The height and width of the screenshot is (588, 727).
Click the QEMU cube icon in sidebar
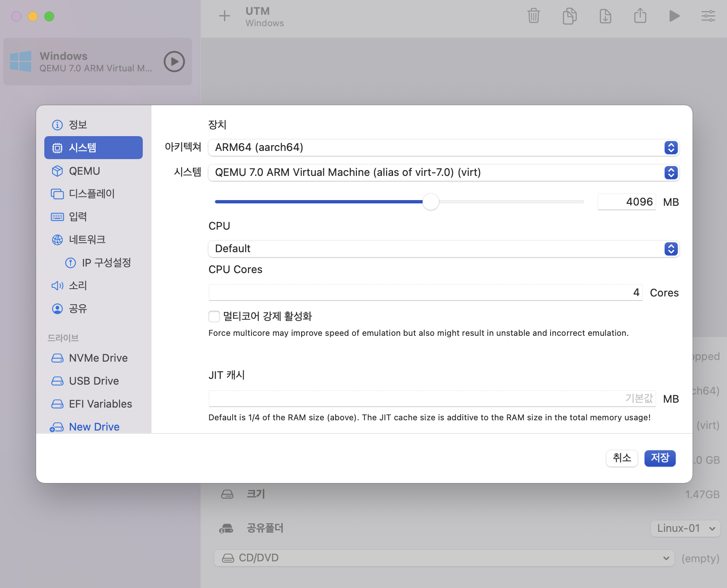(x=57, y=171)
